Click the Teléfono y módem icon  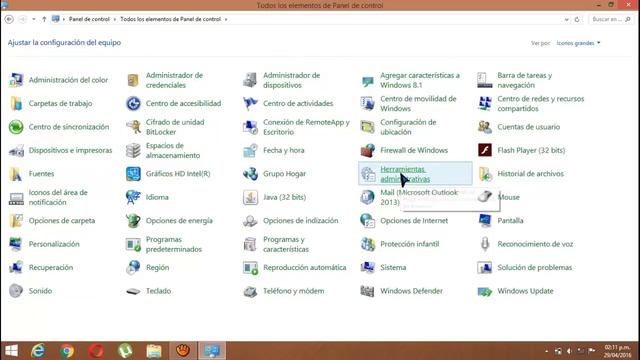(x=250, y=291)
